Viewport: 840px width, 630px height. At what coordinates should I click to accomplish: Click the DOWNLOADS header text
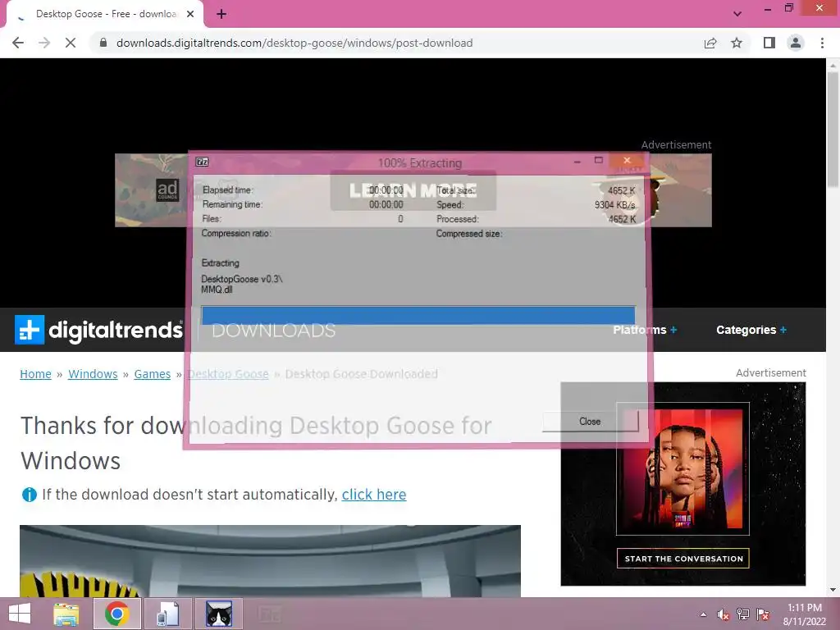274,331
